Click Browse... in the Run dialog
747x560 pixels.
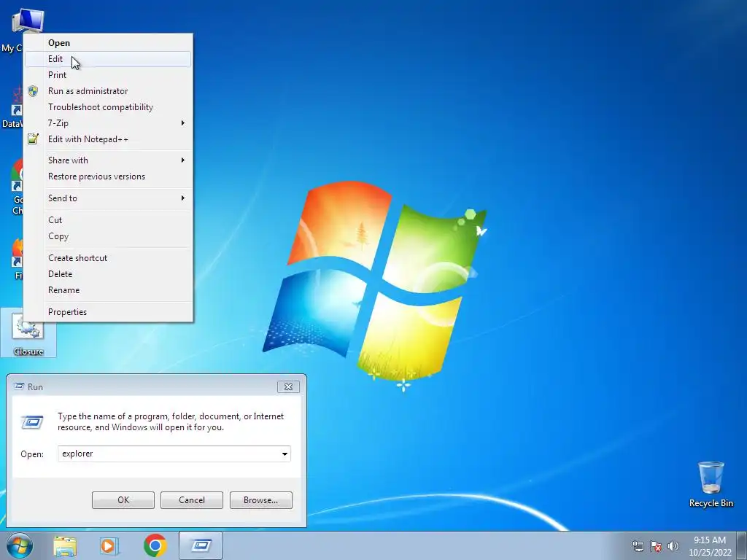[260, 500]
